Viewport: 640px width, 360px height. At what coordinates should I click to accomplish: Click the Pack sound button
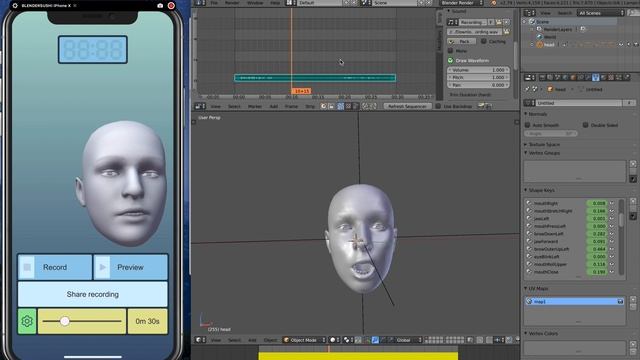tap(461, 41)
